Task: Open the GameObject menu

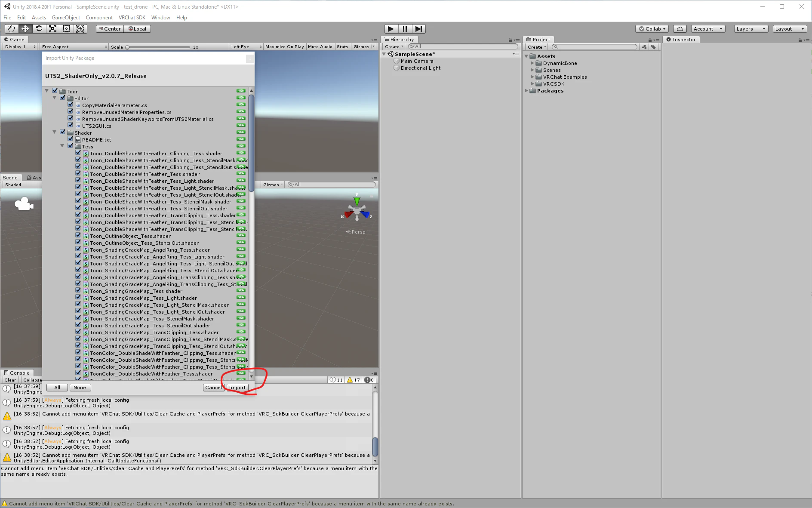Action: 66,18
